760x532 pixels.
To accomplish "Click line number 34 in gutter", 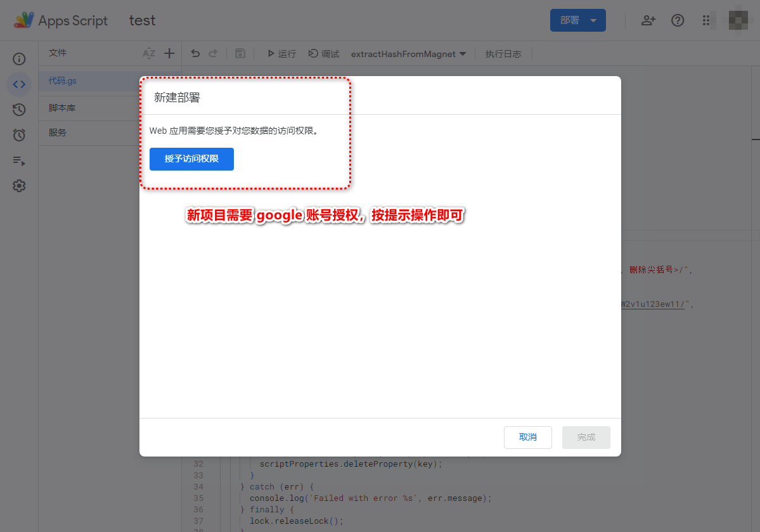I will pyautogui.click(x=198, y=487).
